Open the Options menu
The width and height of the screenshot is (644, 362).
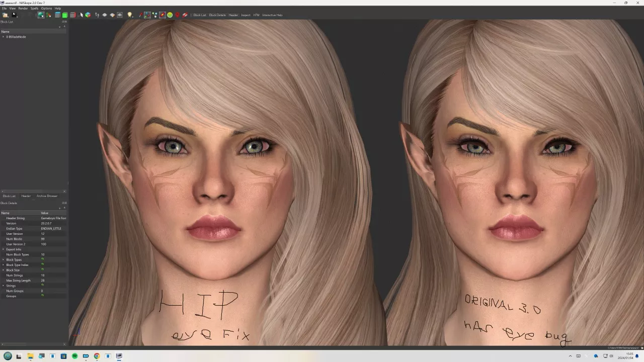pyautogui.click(x=46, y=8)
